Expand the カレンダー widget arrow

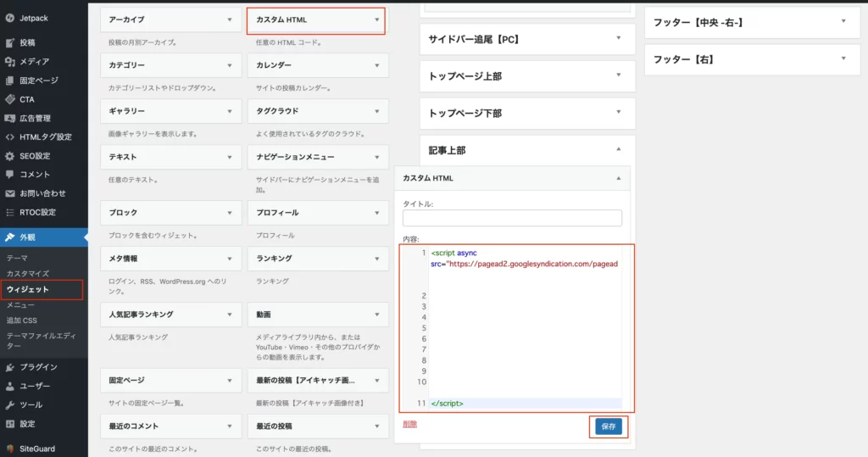377,65
